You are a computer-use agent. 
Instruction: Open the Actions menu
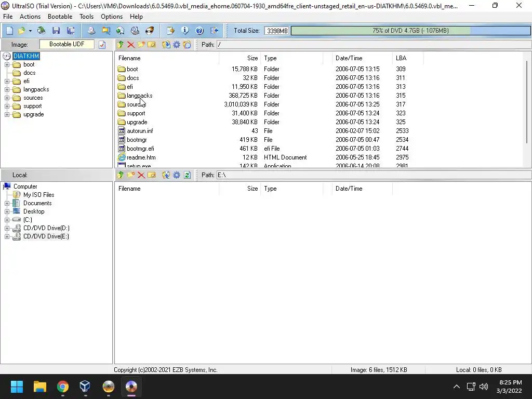click(30, 17)
